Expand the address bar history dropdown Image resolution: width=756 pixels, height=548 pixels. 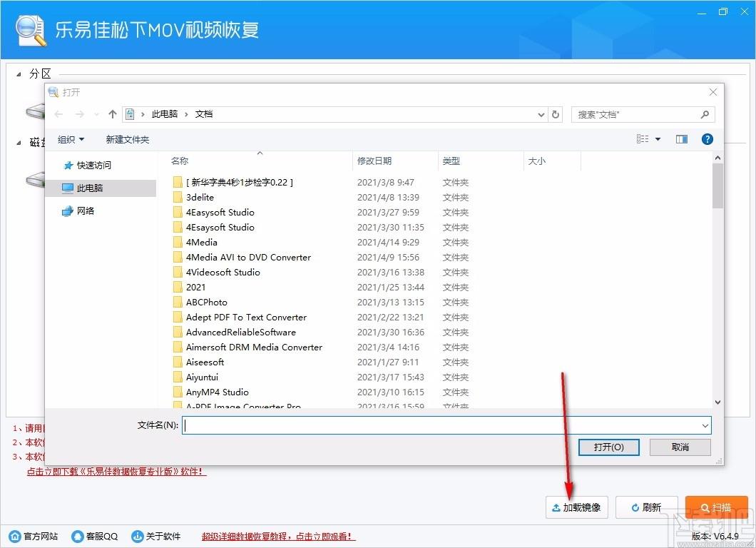tap(541, 115)
